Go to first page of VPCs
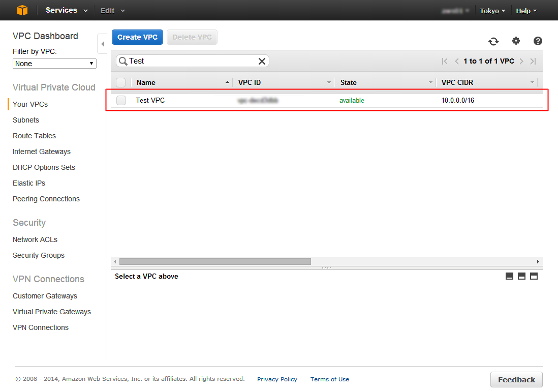The height and width of the screenshot is (392, 558). tap(445, 61)
